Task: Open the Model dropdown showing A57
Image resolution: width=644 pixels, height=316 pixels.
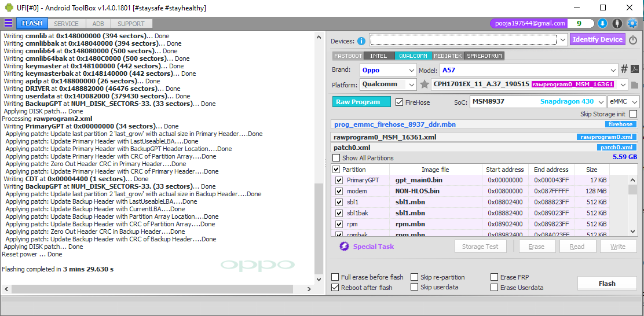Action: point(529,70)
